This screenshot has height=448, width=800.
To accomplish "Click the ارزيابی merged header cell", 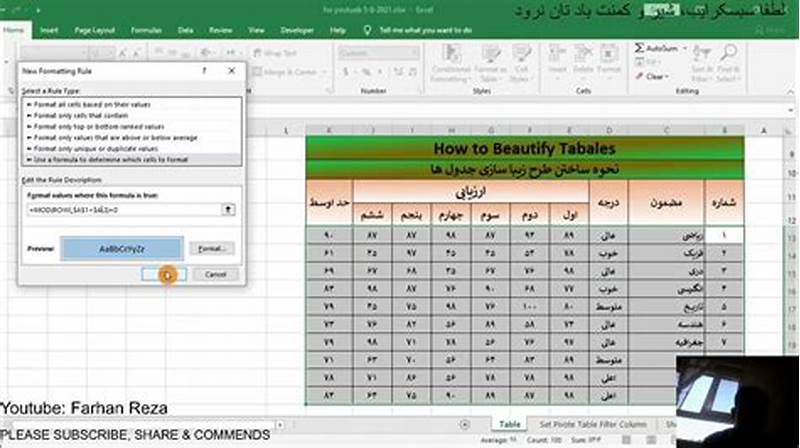I will (x=470, y=192).
